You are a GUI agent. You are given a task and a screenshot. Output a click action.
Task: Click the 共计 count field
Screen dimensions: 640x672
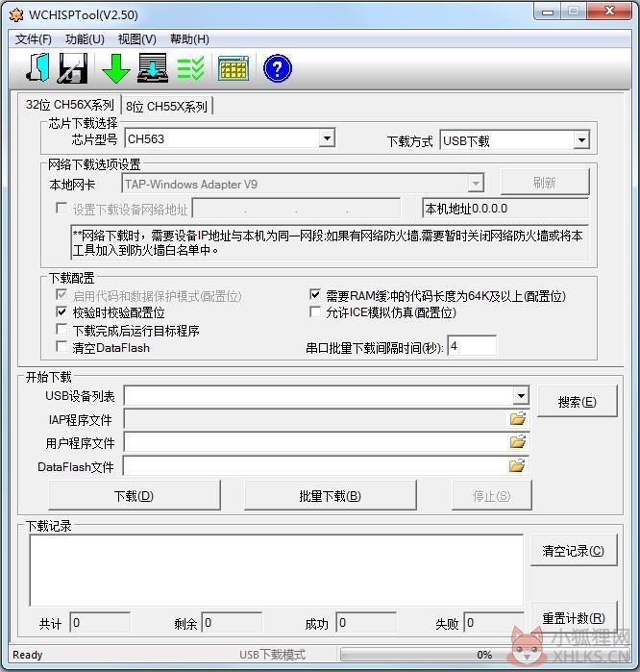[100, 622]
